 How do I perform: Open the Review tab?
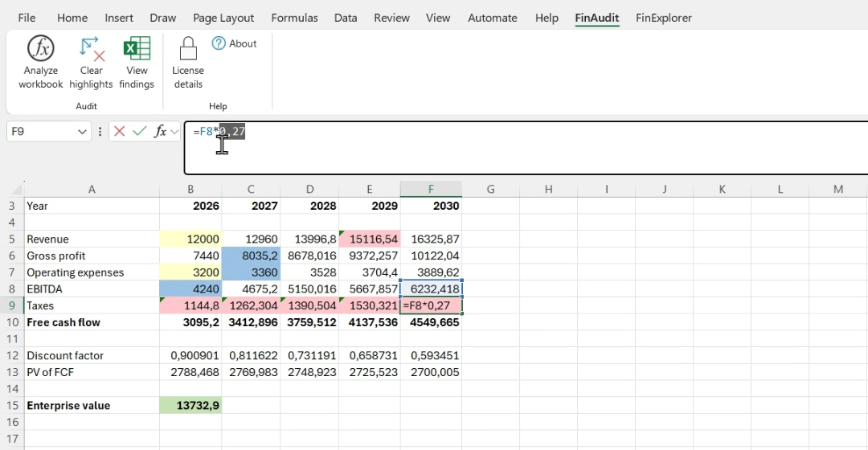coord(391,18)
